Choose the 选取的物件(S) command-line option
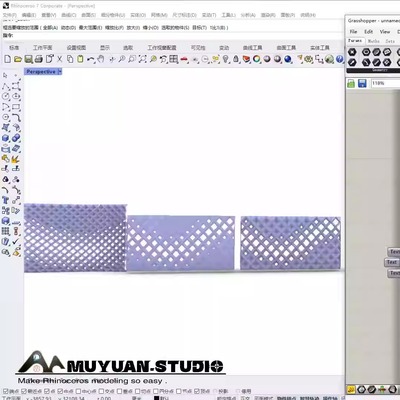 coord(175,28)
